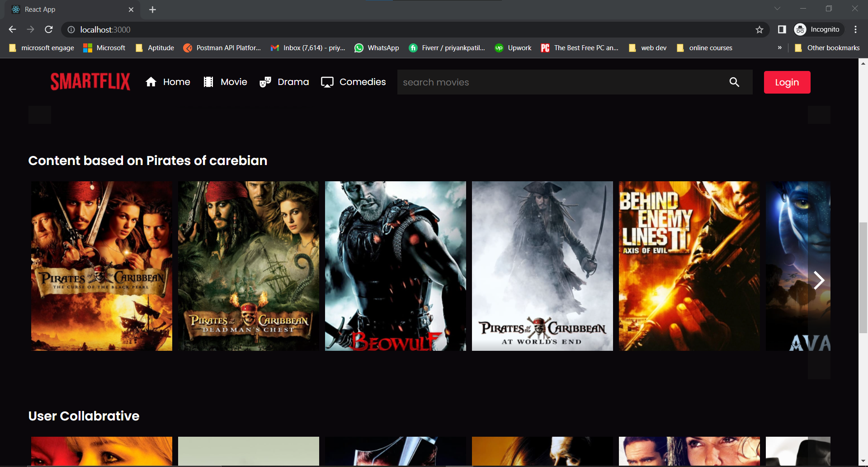The width and height of the screenshot is (868, 467).
Task: Select the Beowulf movie poster
Action: click(395, 266)
